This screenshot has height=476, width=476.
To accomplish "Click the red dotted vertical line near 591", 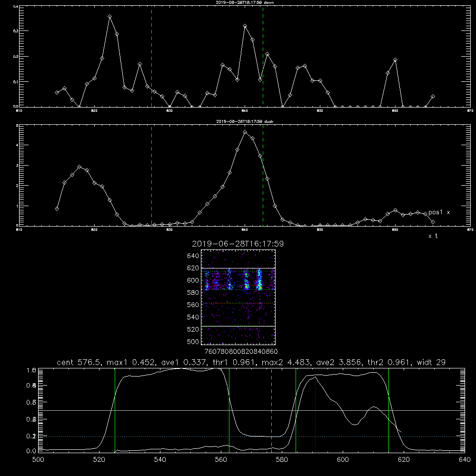I will (316, 410).
